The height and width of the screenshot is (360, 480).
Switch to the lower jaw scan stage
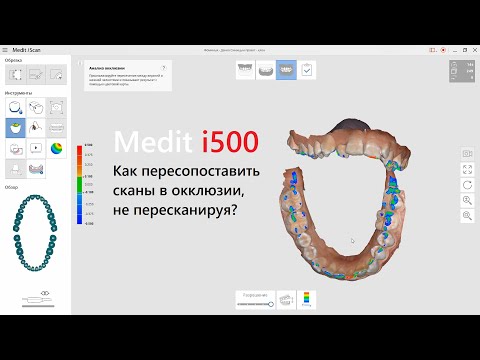point(266,70)
